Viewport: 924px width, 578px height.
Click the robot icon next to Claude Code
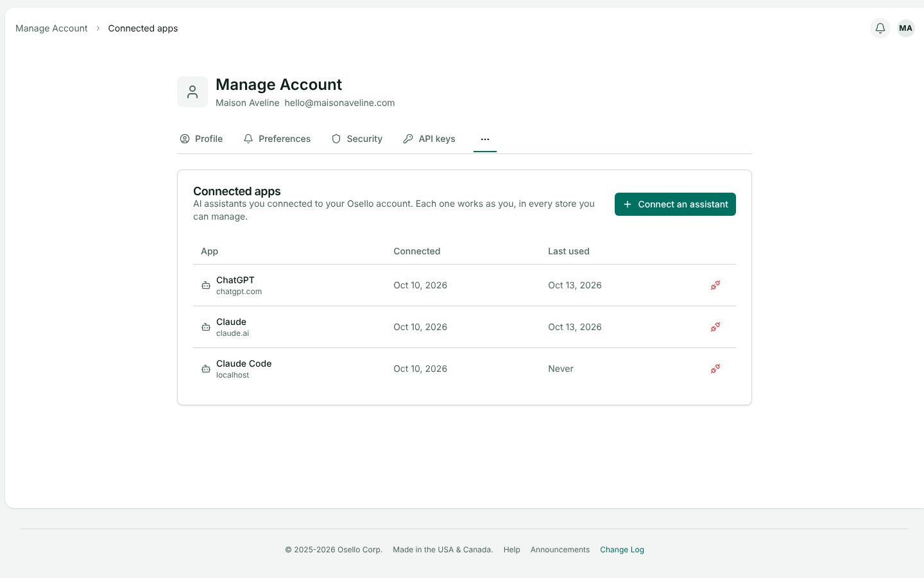(206, 369)
